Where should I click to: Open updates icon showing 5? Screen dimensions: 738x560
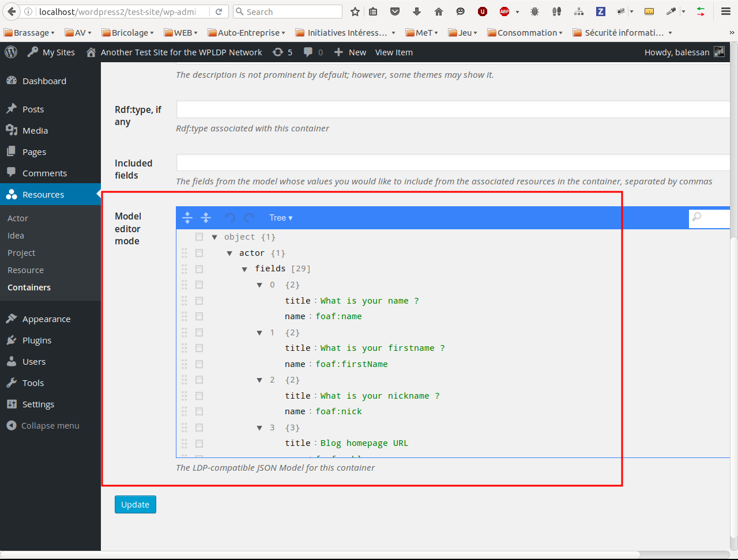[283, 52]
